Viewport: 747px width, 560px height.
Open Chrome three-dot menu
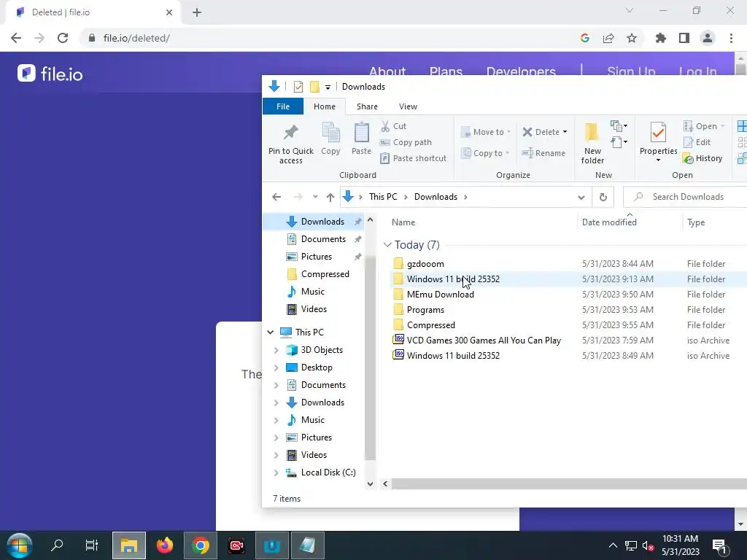731,38
